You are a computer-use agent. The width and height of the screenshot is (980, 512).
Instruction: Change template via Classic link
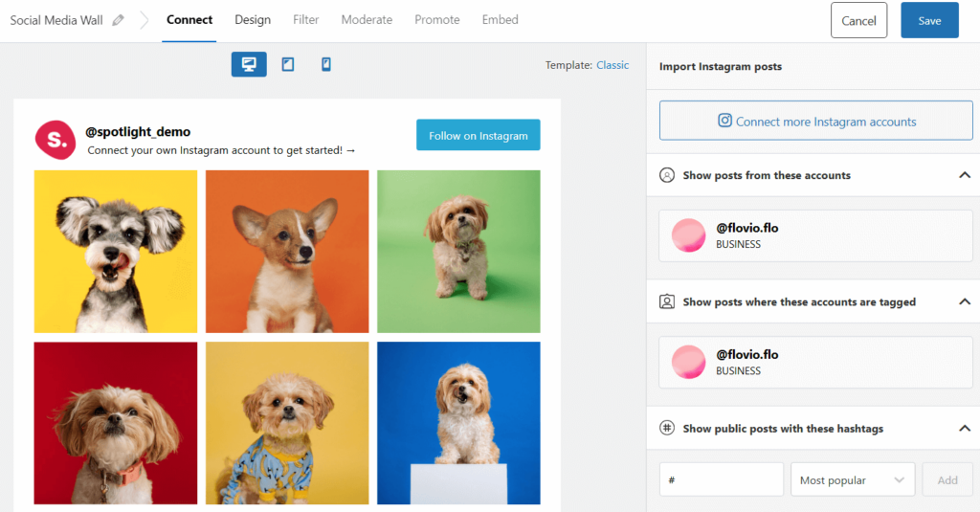(x=612, y=65)
